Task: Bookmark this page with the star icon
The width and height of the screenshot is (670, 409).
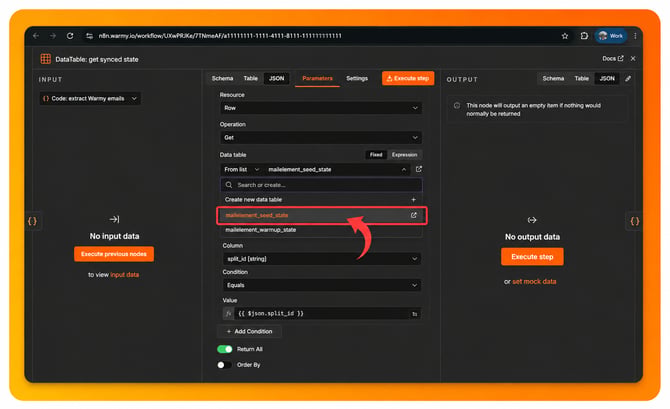Action: (x=565, y=36)
